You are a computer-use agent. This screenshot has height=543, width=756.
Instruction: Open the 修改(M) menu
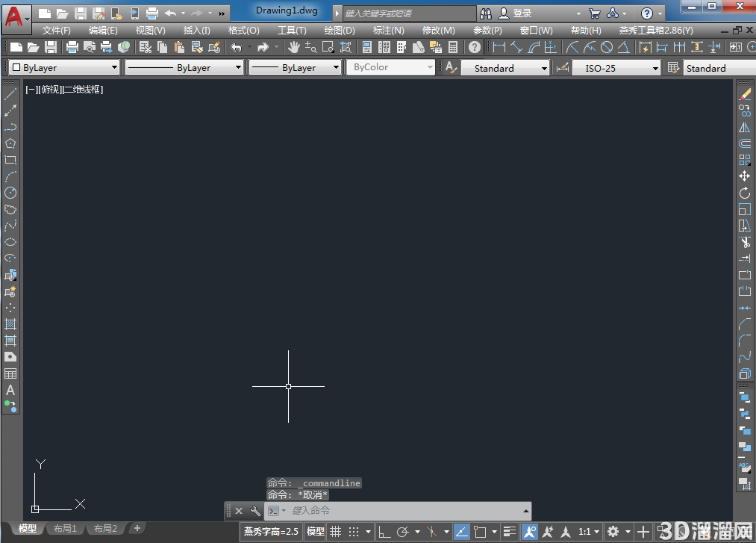click(438, 31)
